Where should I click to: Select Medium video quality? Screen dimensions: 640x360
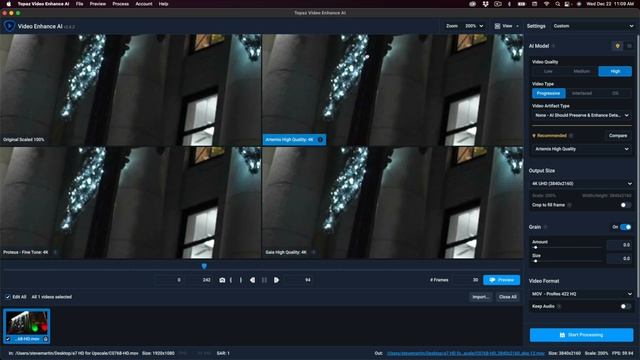tap(582, 71)
